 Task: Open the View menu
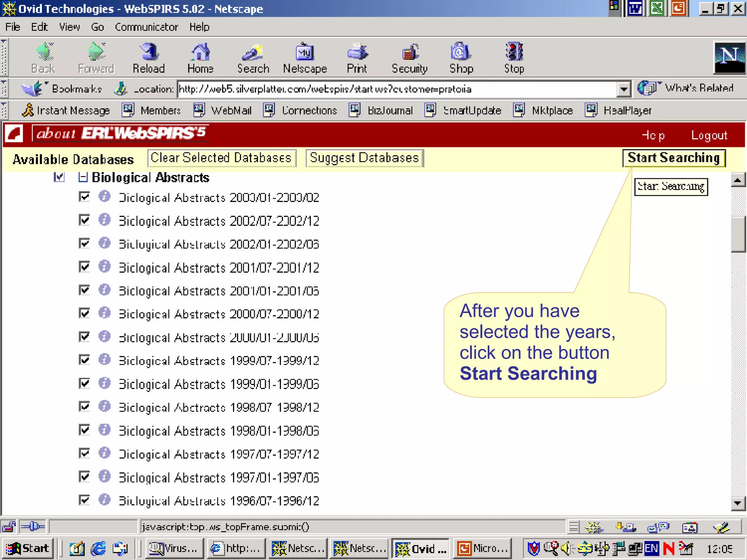[x=70, y=27]
